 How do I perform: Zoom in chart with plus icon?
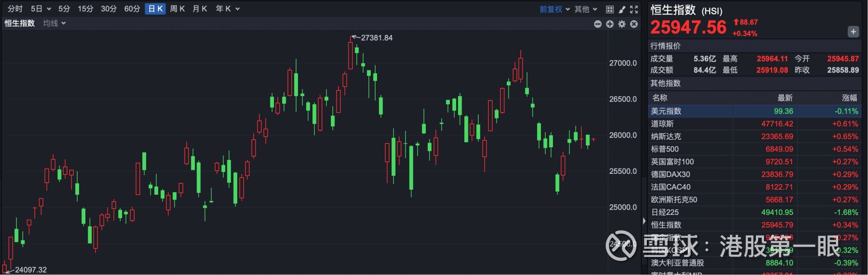tap(610, 24)
